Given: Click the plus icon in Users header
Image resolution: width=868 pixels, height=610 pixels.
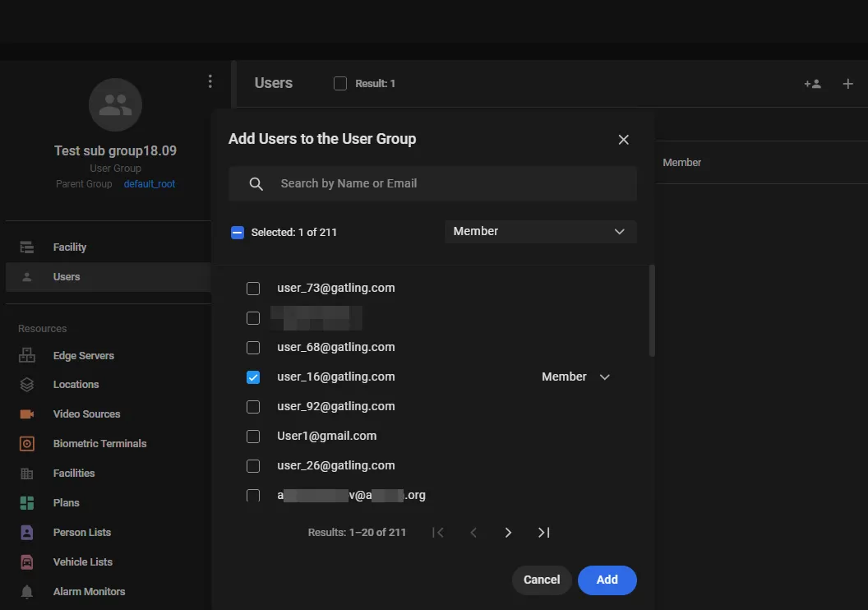Looking at the screenshot, I should 847,84.
